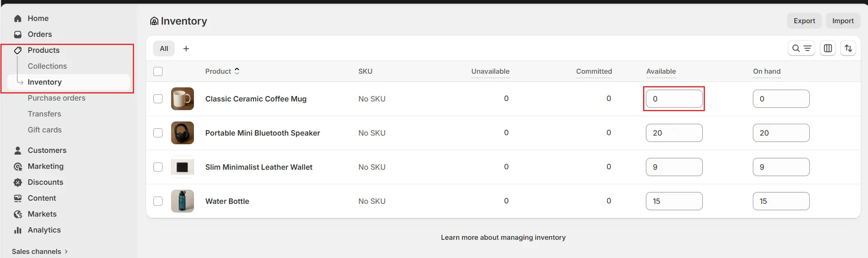Open the Slim Minimalist Leather Wallet thumbnail
The width and height of the screenshot is (868, 258).
(x=183, y=167)
